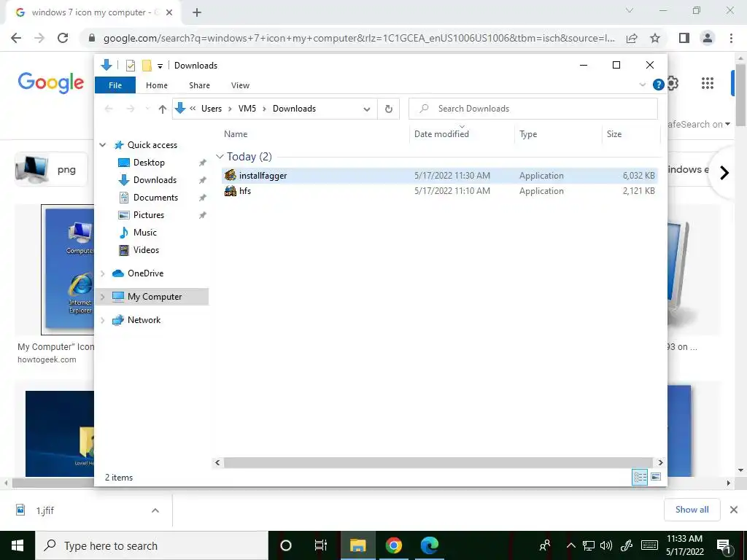Viewport: 747px width, 560px height.
Task: Open Music folder in navigation pane
Action: coord(145,233)
